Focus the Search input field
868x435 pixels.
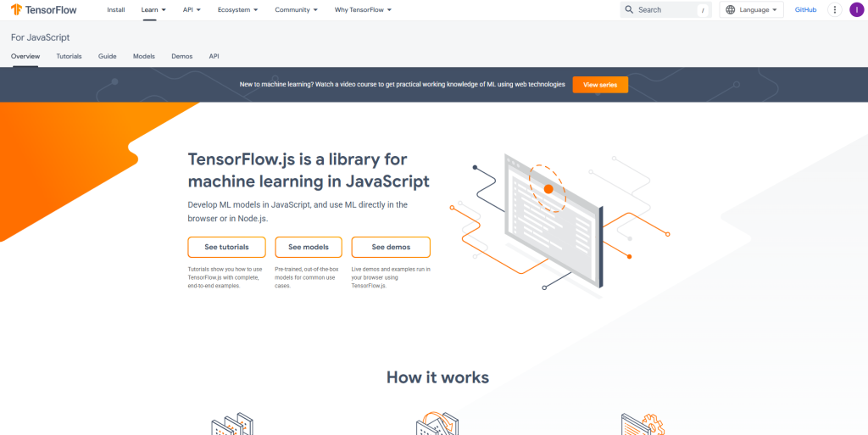click(x=666, y=9)
